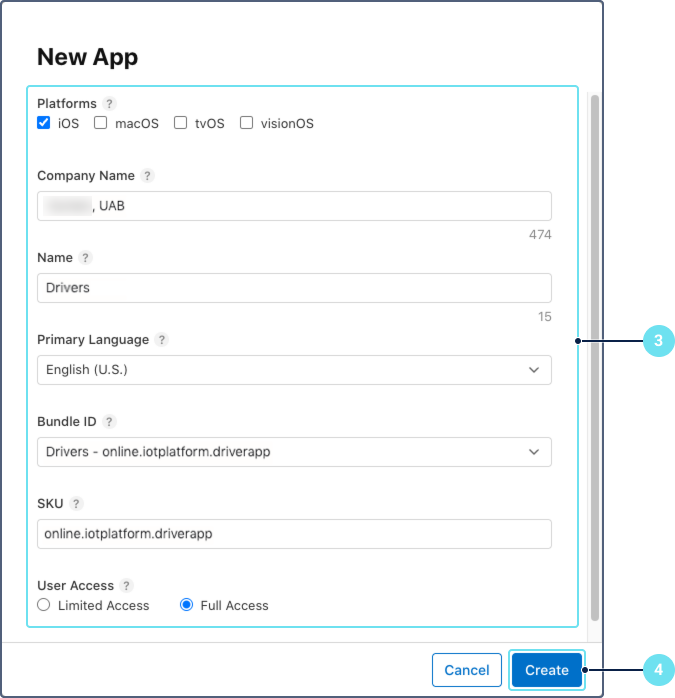675x698 pixels.
Task: Click the SKU input field
Action: click(294, 534)
